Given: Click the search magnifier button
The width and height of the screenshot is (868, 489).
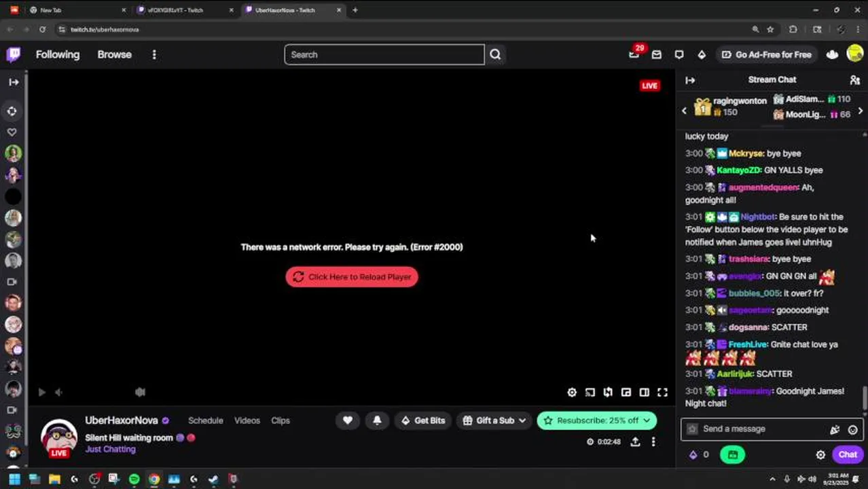Looking at the screenshot, I should coord(495,54).
